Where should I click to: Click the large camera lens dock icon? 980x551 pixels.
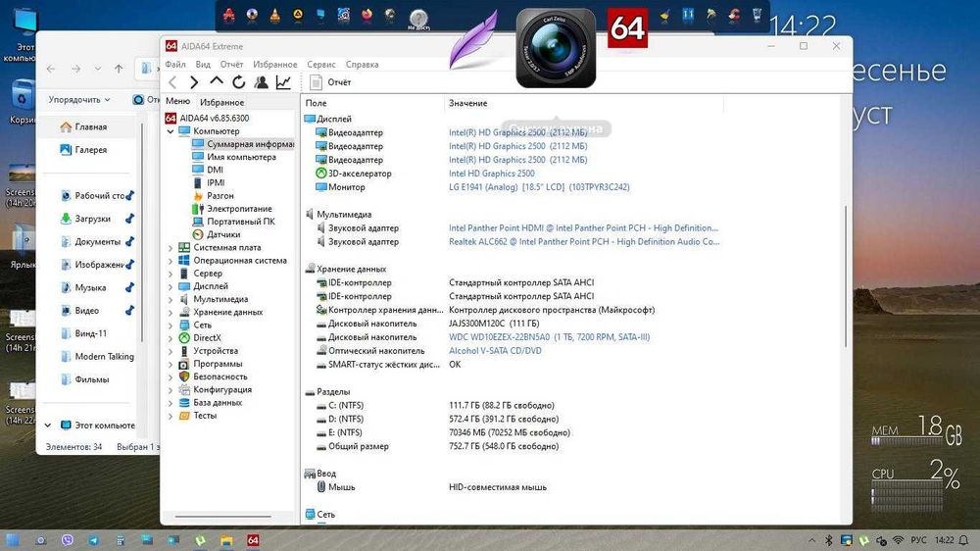click(x=556, y=48)
